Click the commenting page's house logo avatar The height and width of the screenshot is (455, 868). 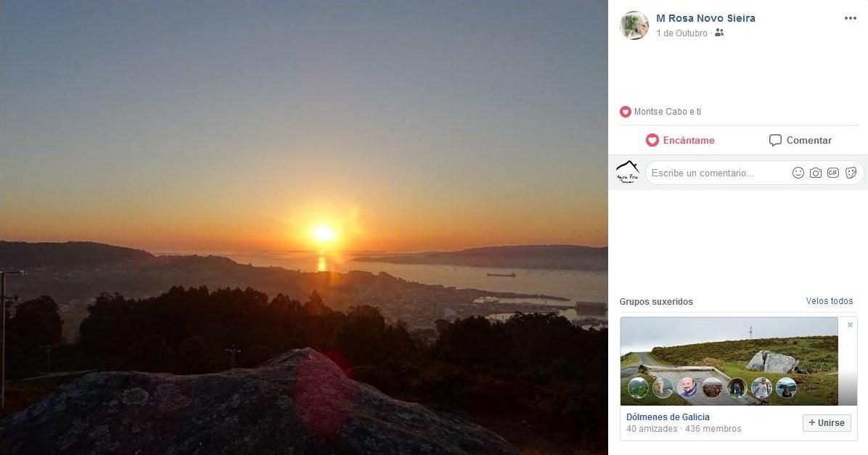tap(627, 173)
